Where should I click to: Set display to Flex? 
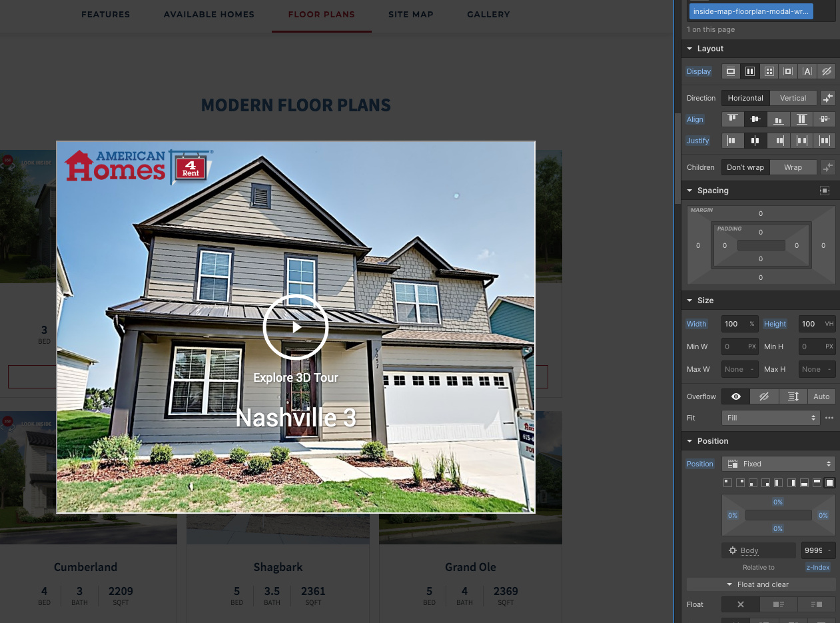(x=749, y=71)
